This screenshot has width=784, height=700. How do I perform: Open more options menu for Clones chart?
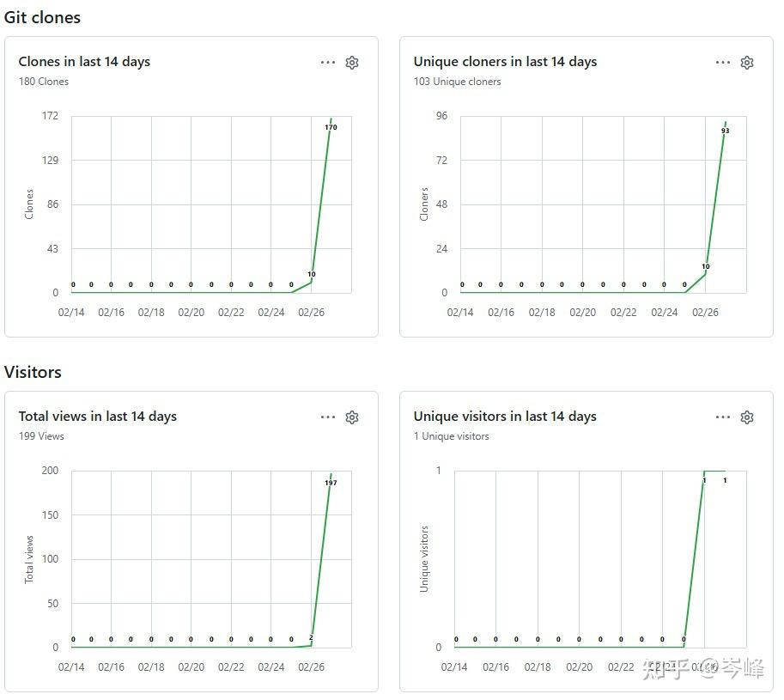point(328,63)
